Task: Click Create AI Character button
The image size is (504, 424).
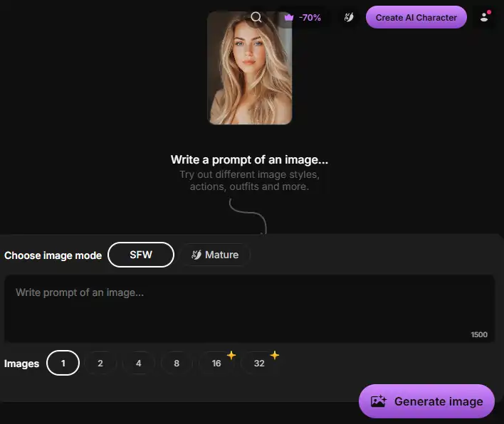Action: [x=416, y=17]
